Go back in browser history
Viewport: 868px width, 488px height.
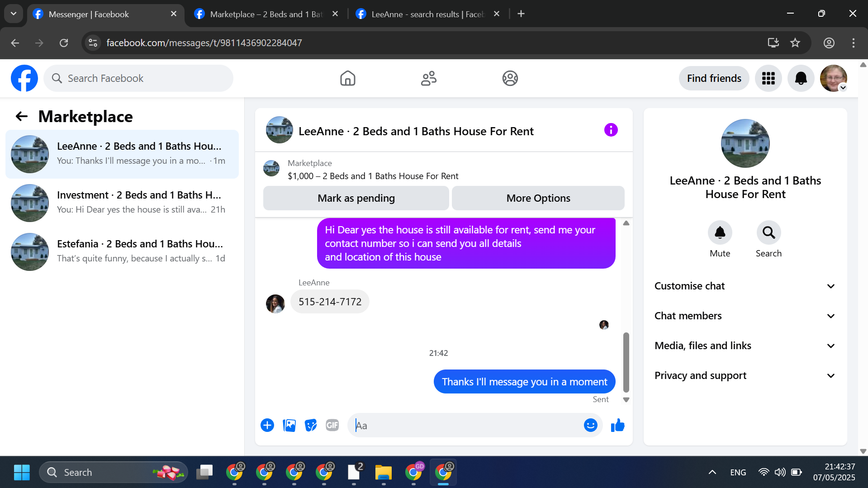15,43
